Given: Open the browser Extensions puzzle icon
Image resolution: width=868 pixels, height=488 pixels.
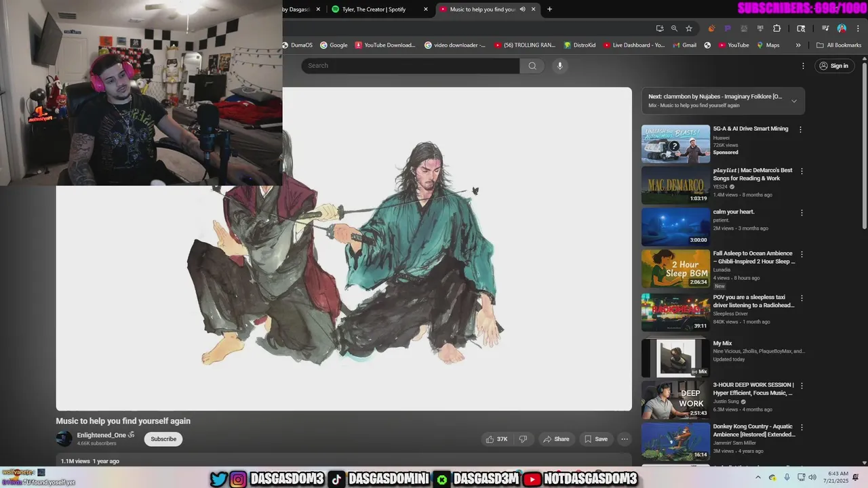Looking at the screenshot, I should (777, 28).
